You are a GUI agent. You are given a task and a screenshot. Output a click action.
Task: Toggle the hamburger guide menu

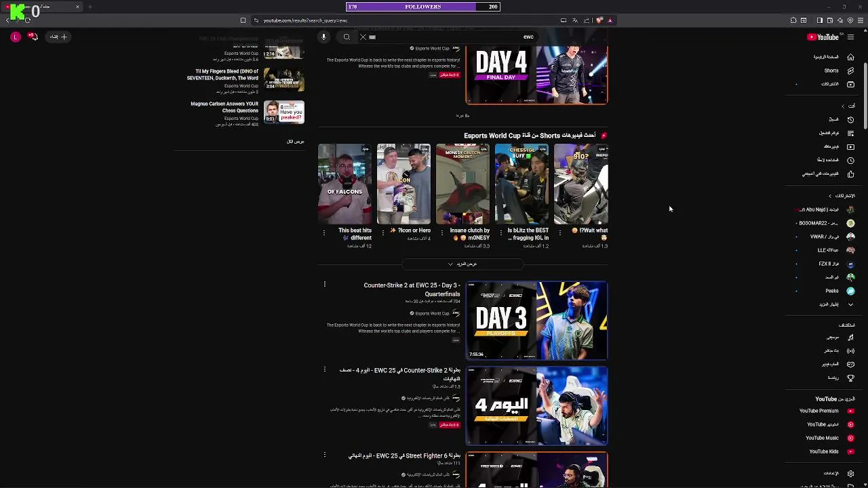[851, 37]
